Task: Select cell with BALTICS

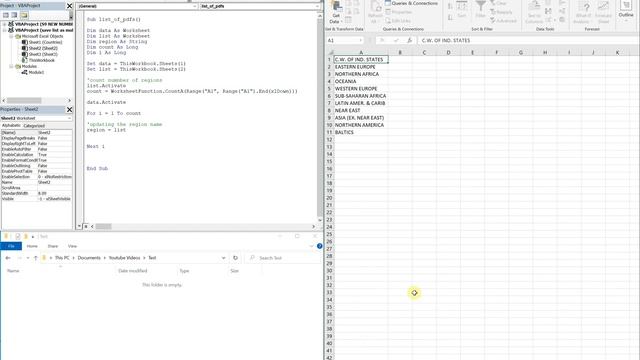Action: coord(361,132)
